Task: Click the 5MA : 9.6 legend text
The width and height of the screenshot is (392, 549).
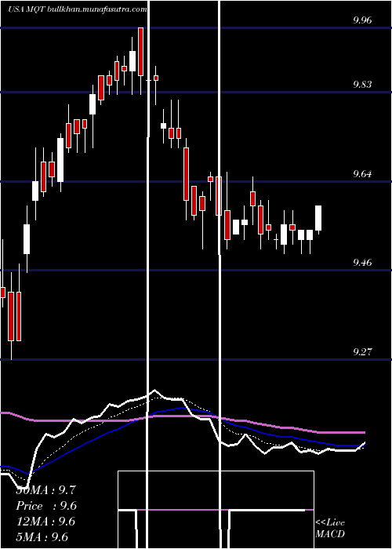Action: (x=42, y=536)
